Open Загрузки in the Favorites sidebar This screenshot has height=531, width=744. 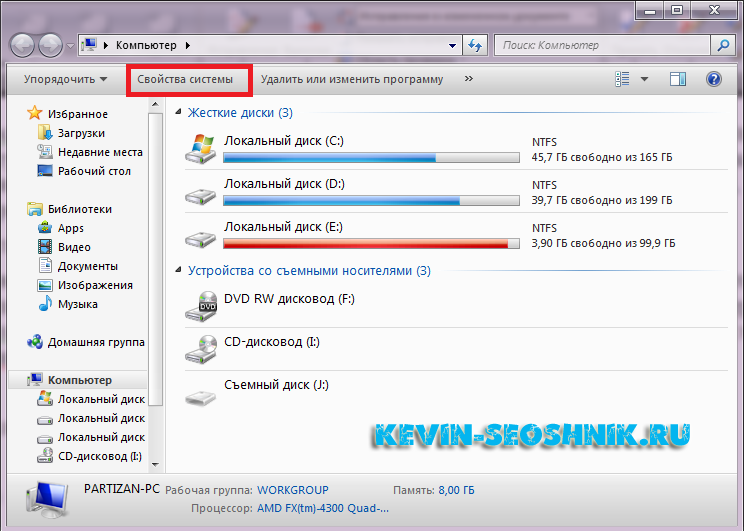[80, 133]
